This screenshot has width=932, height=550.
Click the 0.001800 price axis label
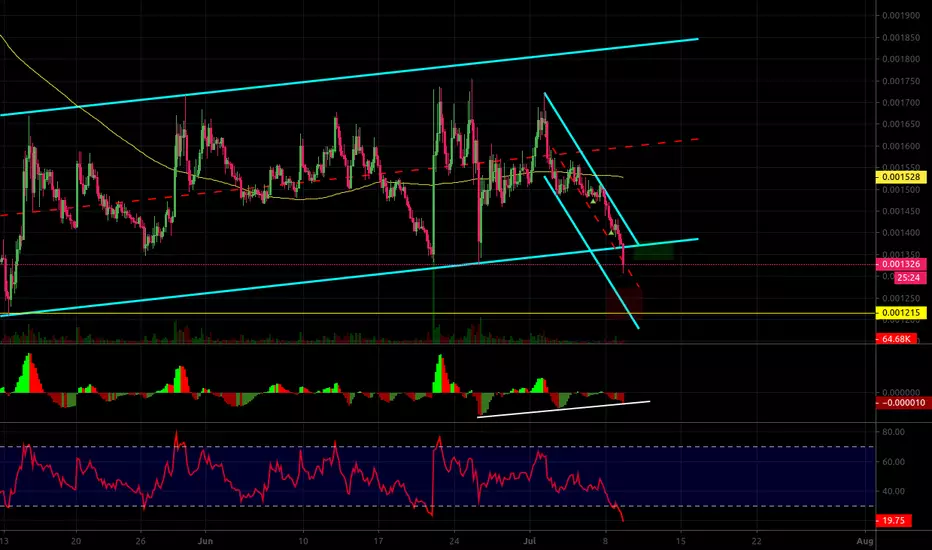901,59
